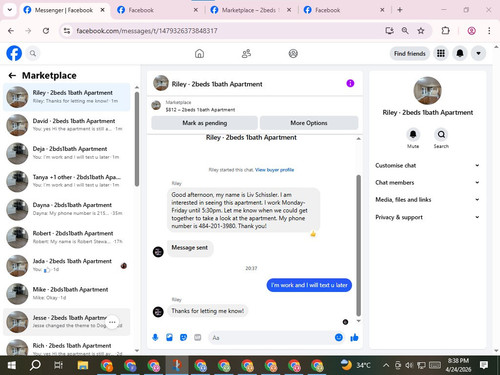Screen dimensions: 500x375
Task: Click the chat messages scrollbar
Action: [359, 245]
